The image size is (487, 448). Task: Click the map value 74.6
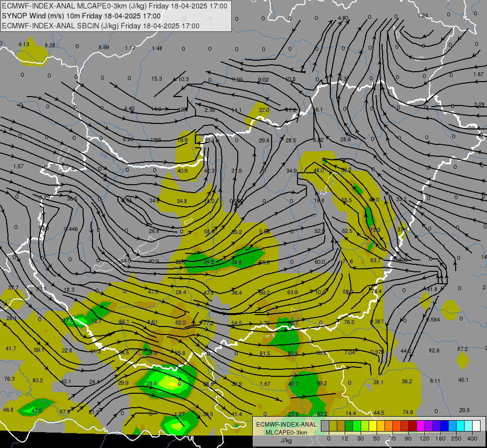tap(407, 412)
